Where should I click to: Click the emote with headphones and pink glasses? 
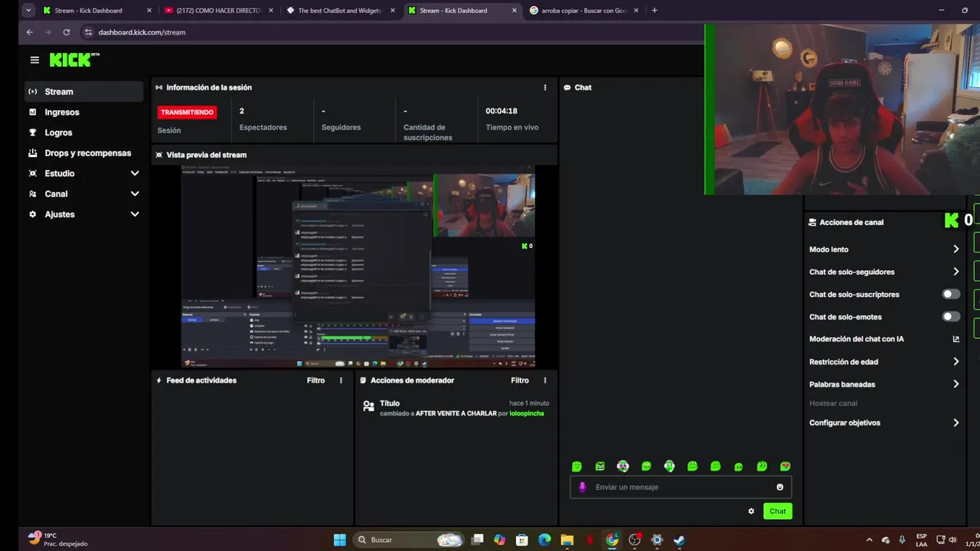(x=623, y=467)
